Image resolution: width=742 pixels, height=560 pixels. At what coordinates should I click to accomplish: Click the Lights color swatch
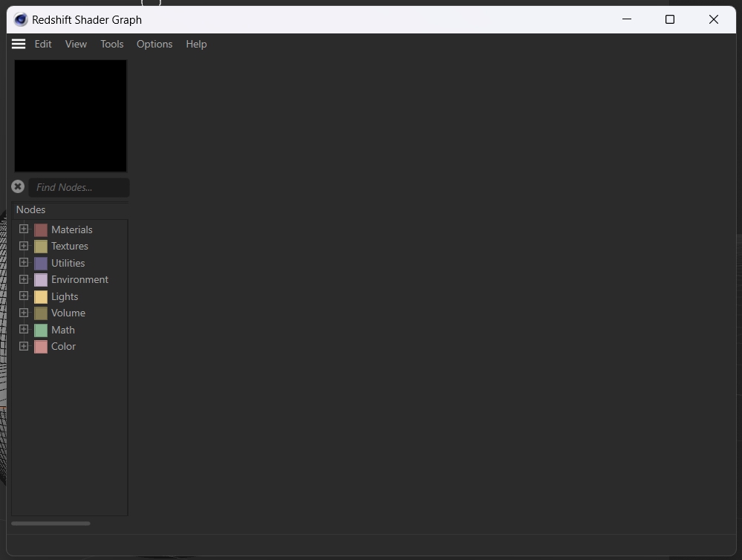coord(41,297)
